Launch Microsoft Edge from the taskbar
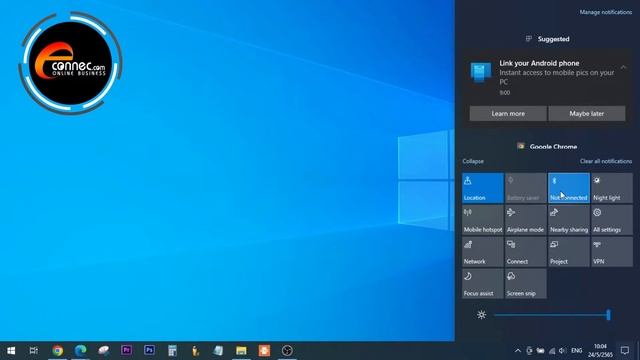 [80, 351]
